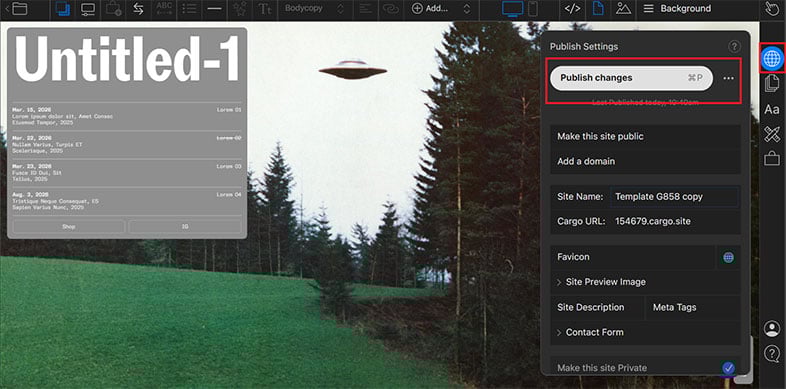Open the Aa fonts sidebar icon

click(772, 109)
